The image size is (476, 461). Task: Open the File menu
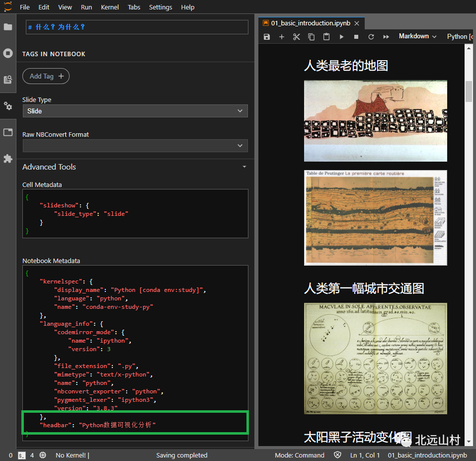[24, 7]
